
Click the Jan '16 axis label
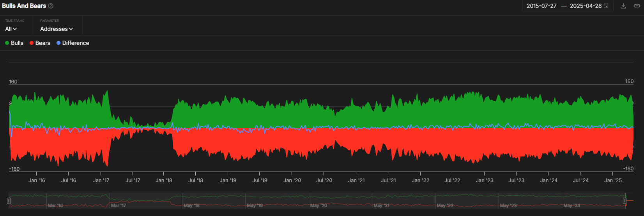[37, 180]
